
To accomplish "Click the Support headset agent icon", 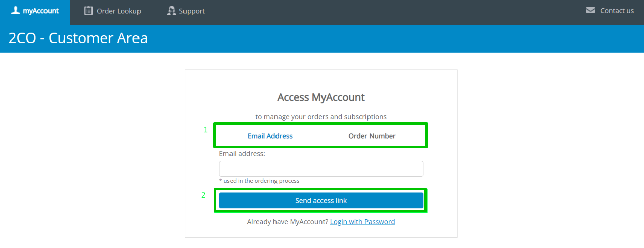I will coord(172,10).
